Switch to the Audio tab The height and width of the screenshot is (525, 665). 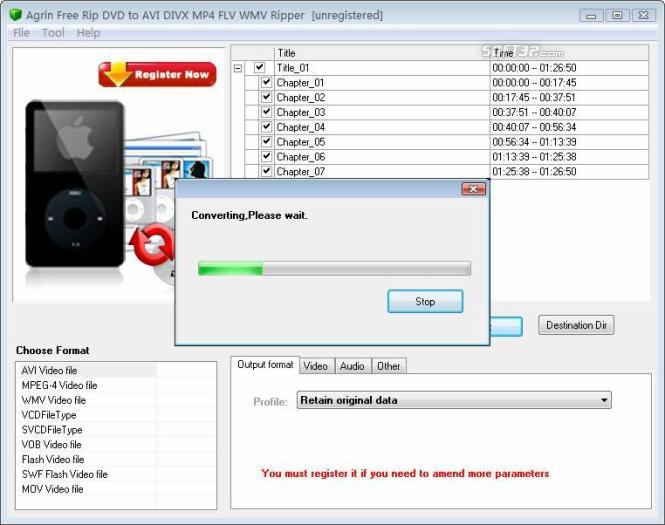pyautogui.click(x=352, y=366)
